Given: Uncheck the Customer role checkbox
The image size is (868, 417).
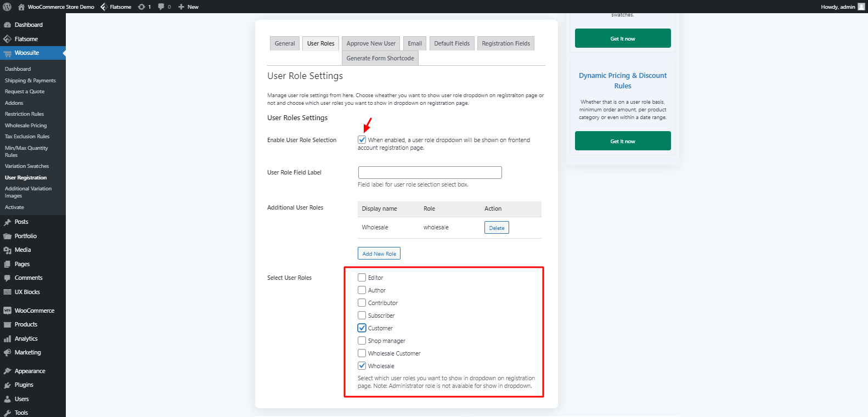Looking at the screenshot, I should pos(362,328).
